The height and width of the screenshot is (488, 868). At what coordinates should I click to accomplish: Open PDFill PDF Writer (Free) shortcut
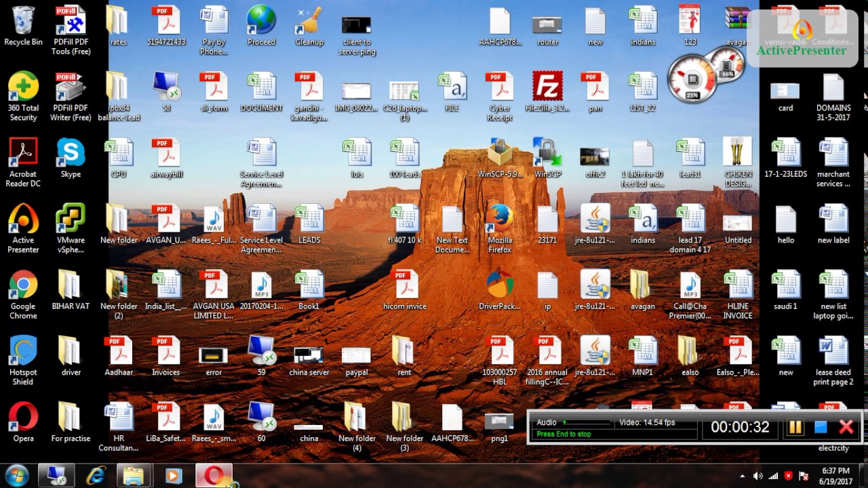71,97
